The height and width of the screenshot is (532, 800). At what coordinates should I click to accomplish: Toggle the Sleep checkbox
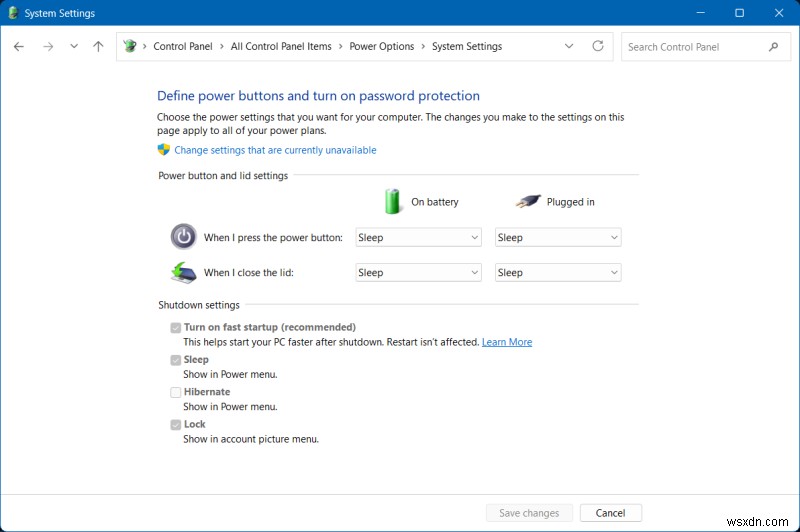click(x=176, y=360)
